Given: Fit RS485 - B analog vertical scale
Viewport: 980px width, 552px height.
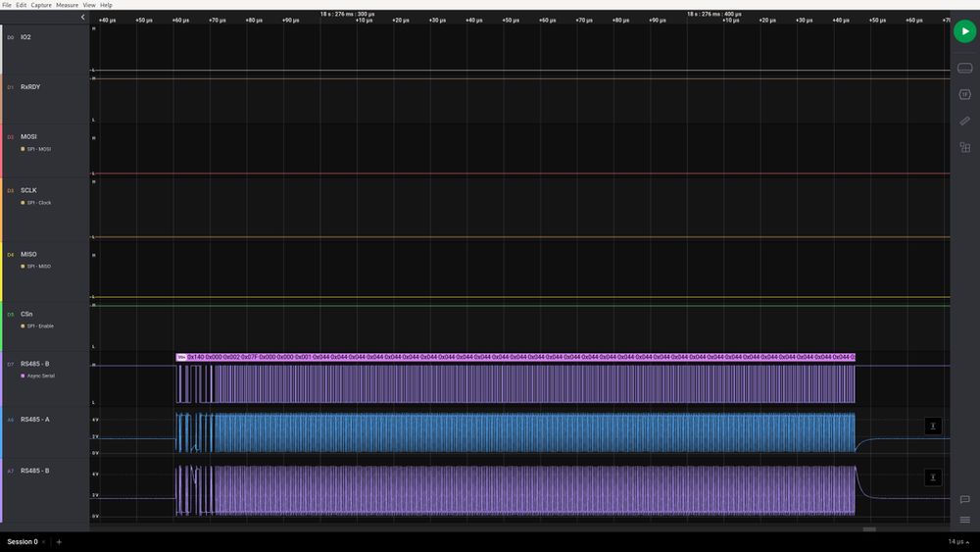Looking at the screenshot, I should [933, 477].
